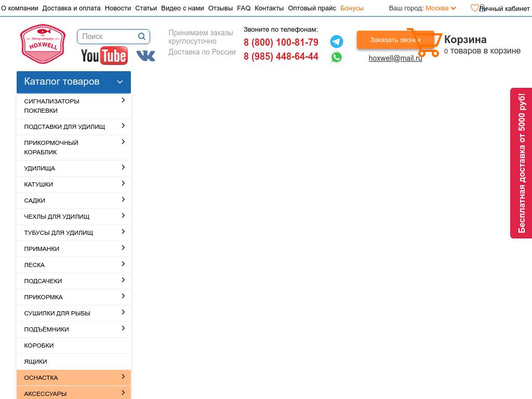Viewport: 532px width, 399px height.
Task: Expand the Оснастка category arrow
Action: [x=123, y=377]
